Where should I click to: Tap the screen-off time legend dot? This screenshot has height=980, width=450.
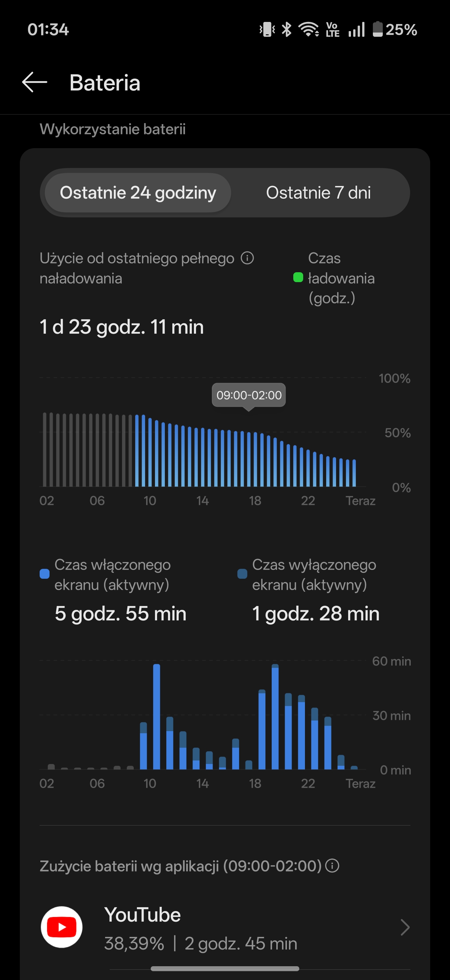tap(242, 574)
